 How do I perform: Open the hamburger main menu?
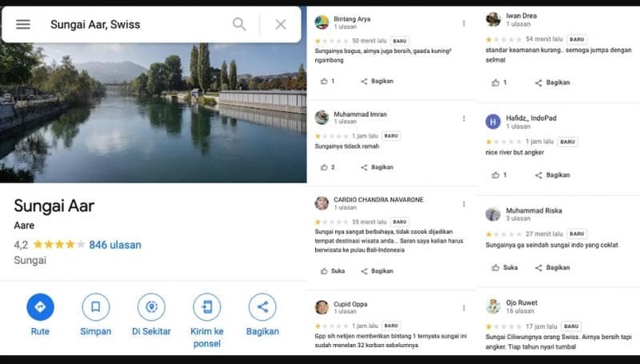tap(23, 24)
